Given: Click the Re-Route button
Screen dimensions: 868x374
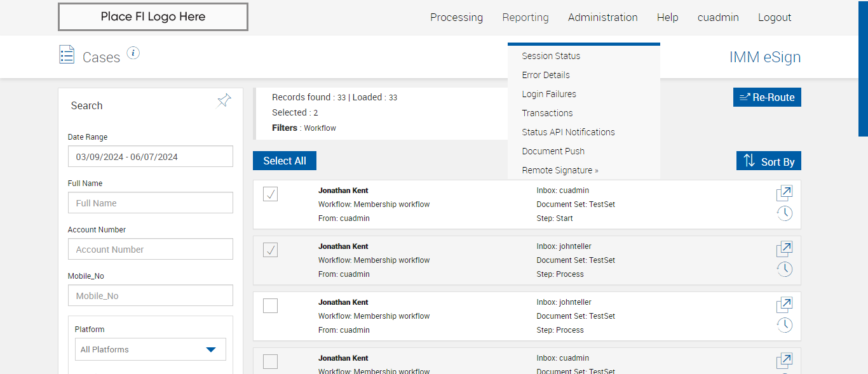Looking at the screenshot, I should point(767,97).
